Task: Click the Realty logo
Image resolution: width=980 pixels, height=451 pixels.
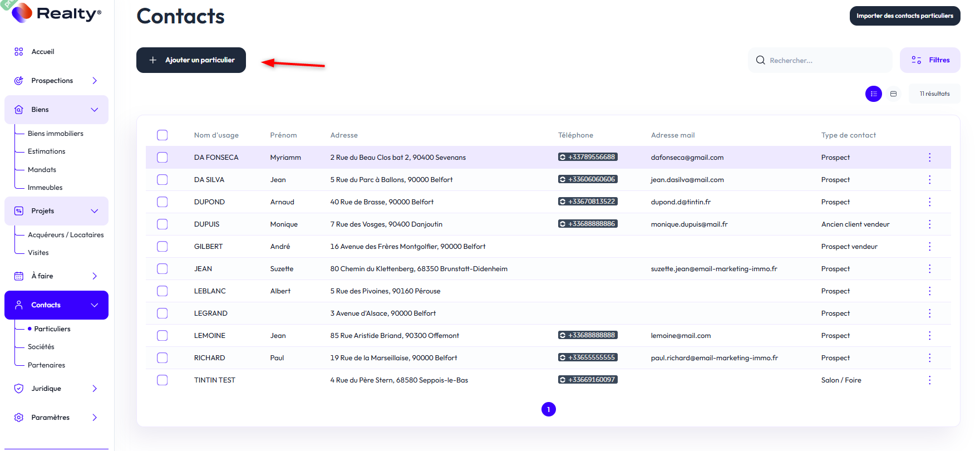Action: pyautogui.click(x=56, y=13)
